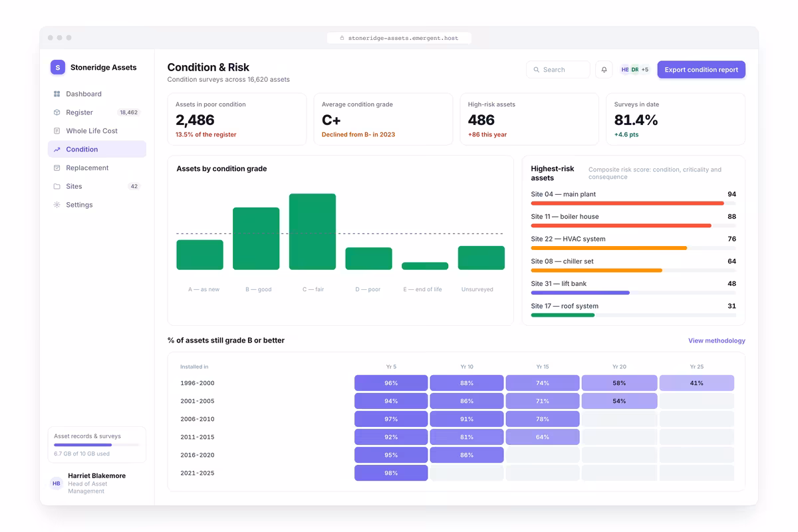Click the browser address bar
The image size is (798, 532).
click(x=399, y=38)
